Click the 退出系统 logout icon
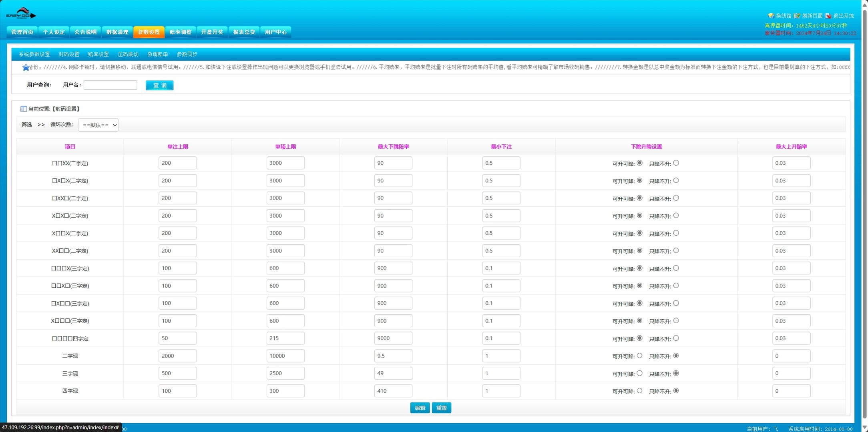Image resolution: width=868 pixels, height=432 pixels. coord(828,16)
